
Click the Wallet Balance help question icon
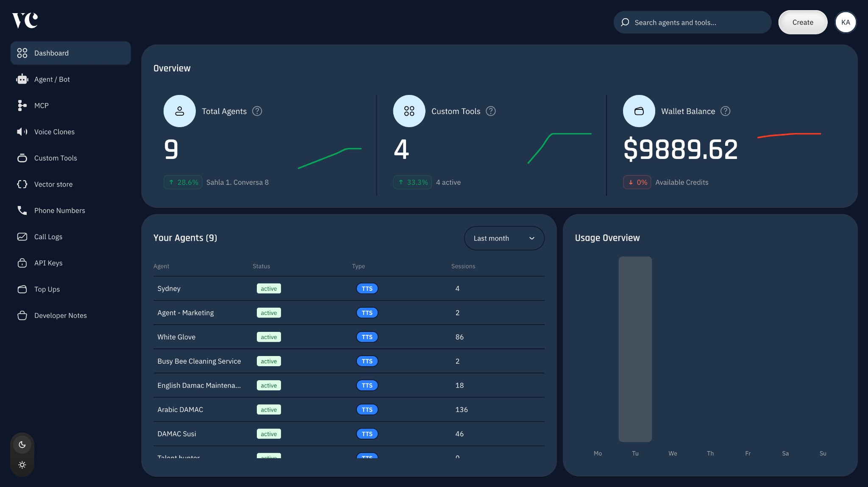click(725, 111)
